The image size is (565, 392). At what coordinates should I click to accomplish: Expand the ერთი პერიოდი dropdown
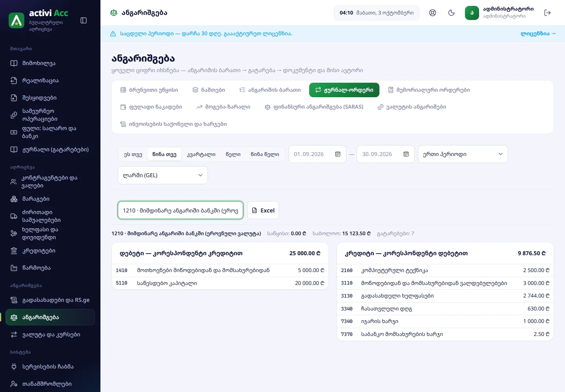(x=463, y=154)
